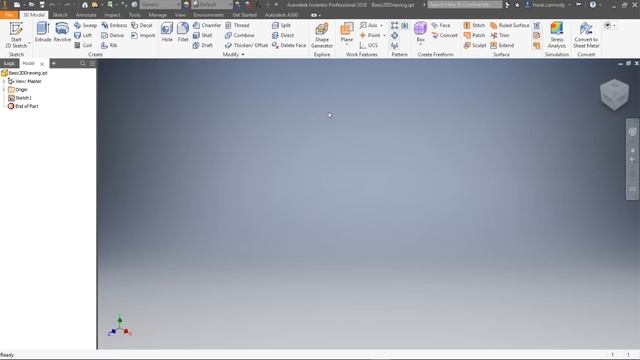Image resolution: width=640 pixels, height=360 pixels.
Task: Select the Ruled Surface tool
Action: pos(510,25)
